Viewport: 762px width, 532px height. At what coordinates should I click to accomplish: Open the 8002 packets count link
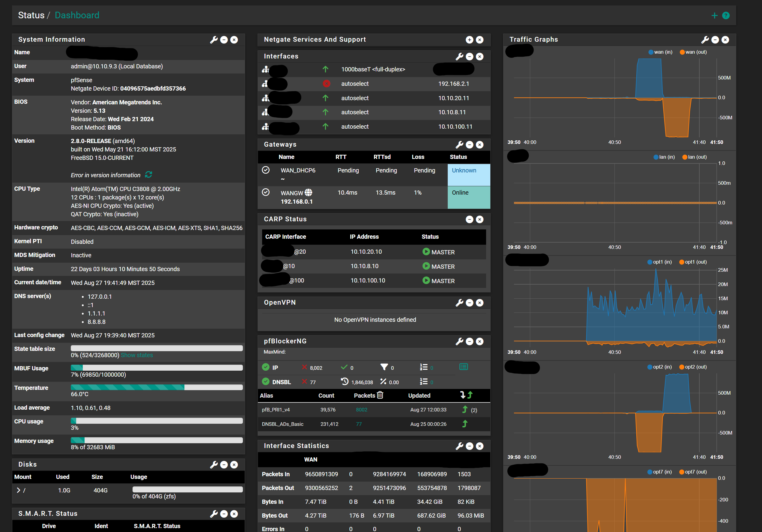361,410
